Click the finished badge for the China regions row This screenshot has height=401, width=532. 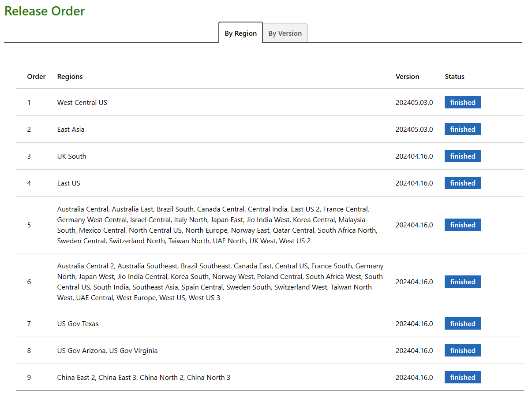click(462, 377)
